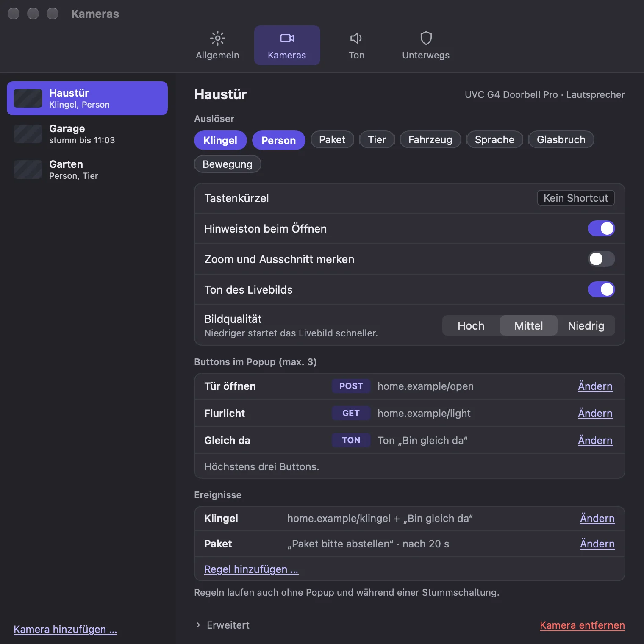Click the TON badge for Gleich da
The image size is (644, 644).
[351, 440]
